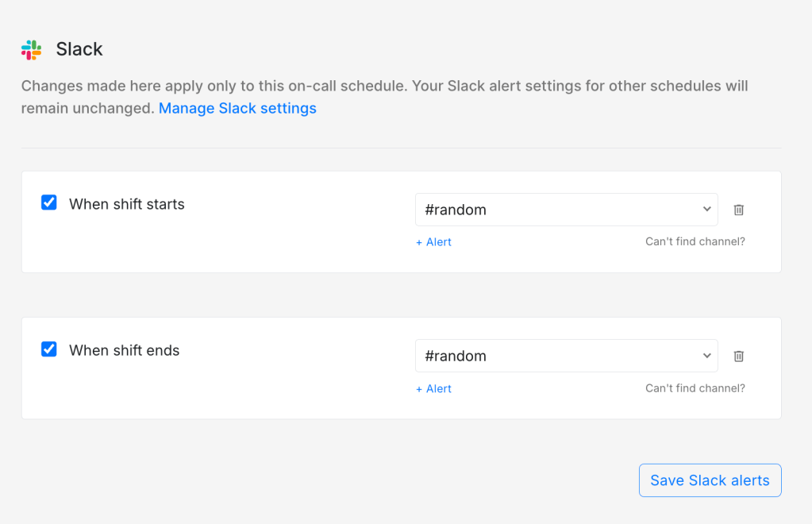Open the shift-ends channel dropdown
This screenshot has height=524, width=812.
567,356
